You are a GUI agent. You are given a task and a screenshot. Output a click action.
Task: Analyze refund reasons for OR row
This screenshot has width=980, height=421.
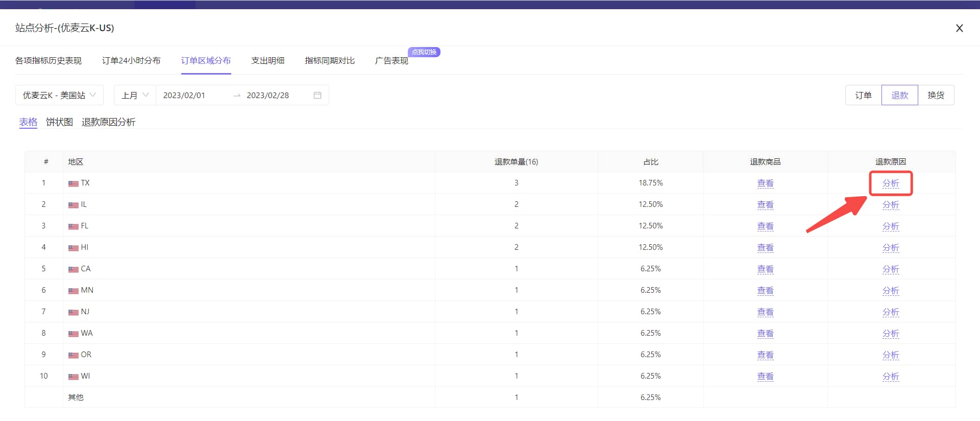click(x=891, y=355)
